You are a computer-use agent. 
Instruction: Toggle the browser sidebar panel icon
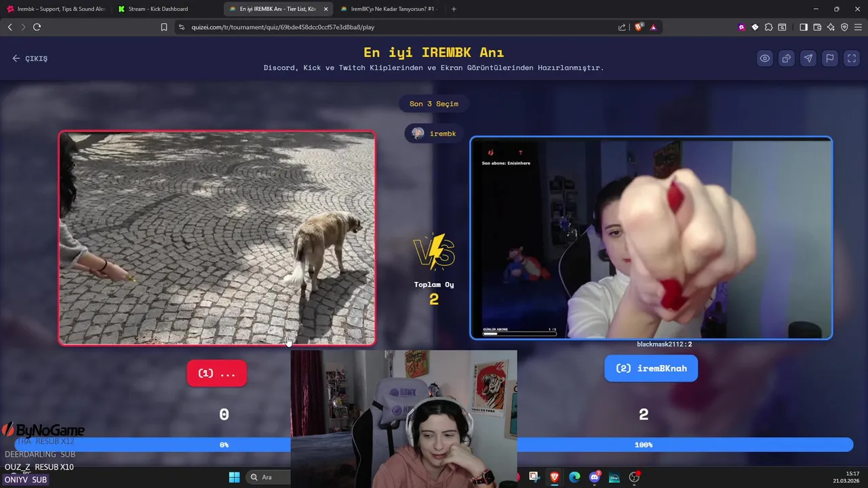804,27
